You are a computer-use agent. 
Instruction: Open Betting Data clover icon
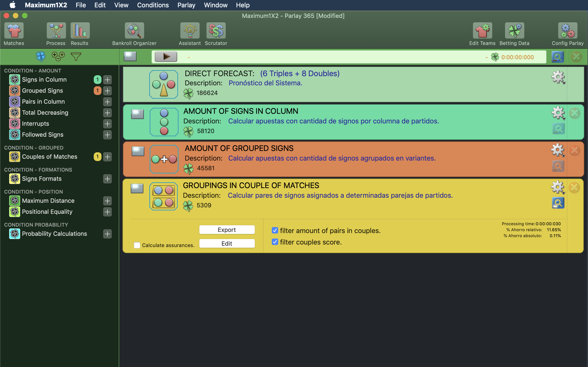(x=514, y=31)
